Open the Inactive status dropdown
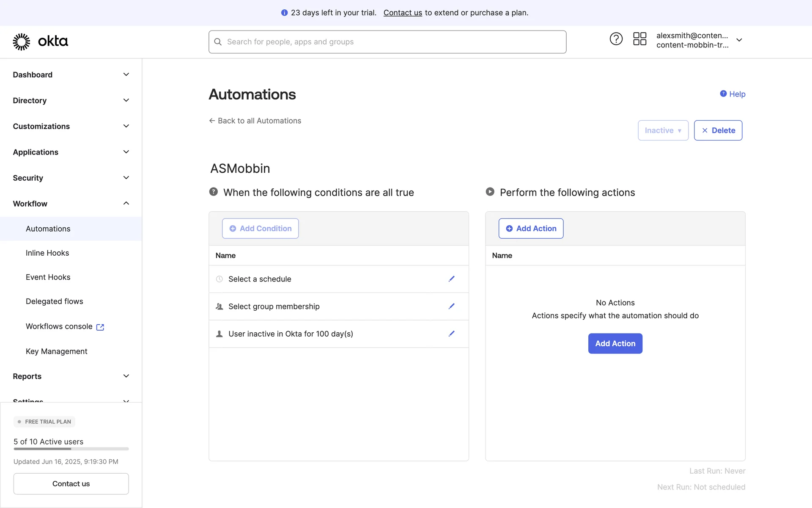The width and height of the screenshot is (812, 508). click(663, 130)
